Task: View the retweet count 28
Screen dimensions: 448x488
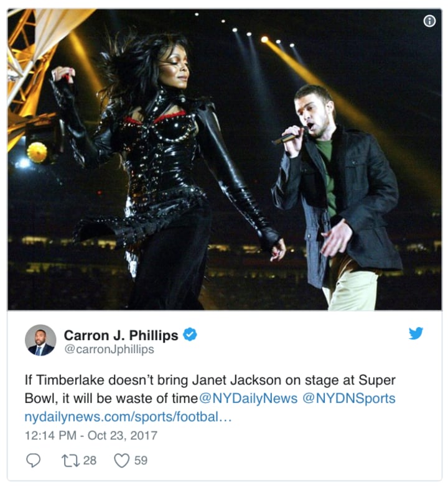Action: click(90, 460)
